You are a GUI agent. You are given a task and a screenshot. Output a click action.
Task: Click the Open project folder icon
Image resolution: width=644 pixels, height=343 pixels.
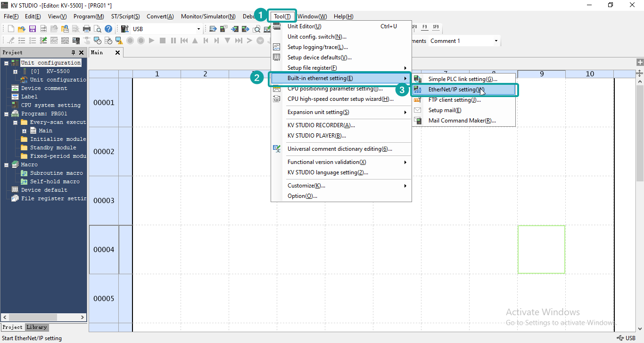(x=22, y=29)
